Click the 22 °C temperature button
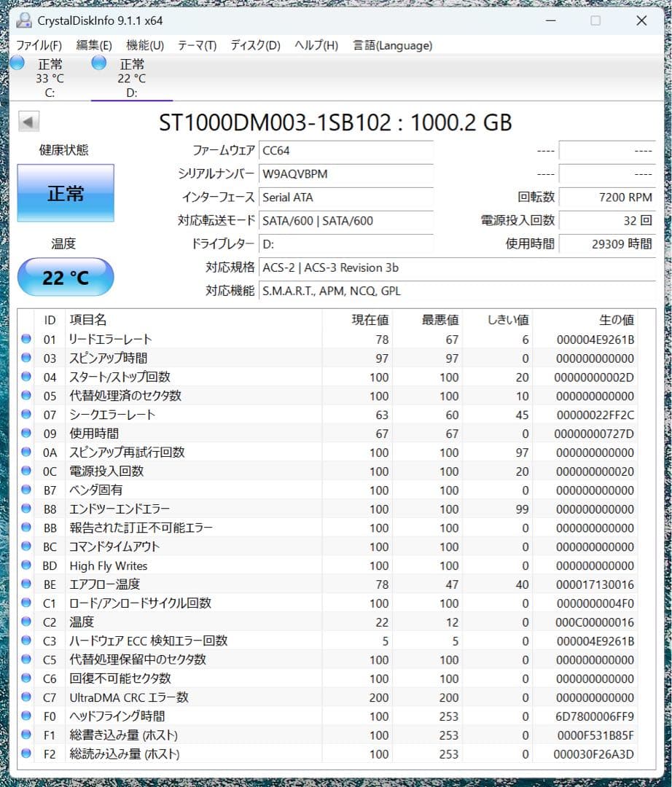Image resolution: width=672 pixels, height=787 pixels. [66, 277]
